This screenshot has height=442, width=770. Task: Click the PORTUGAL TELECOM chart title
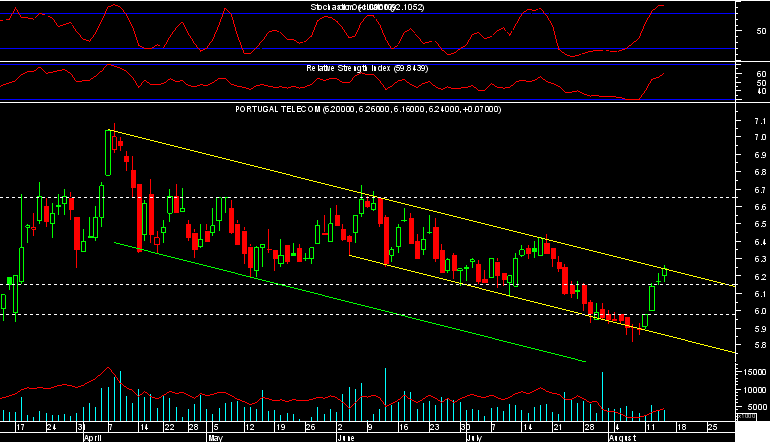368,110
